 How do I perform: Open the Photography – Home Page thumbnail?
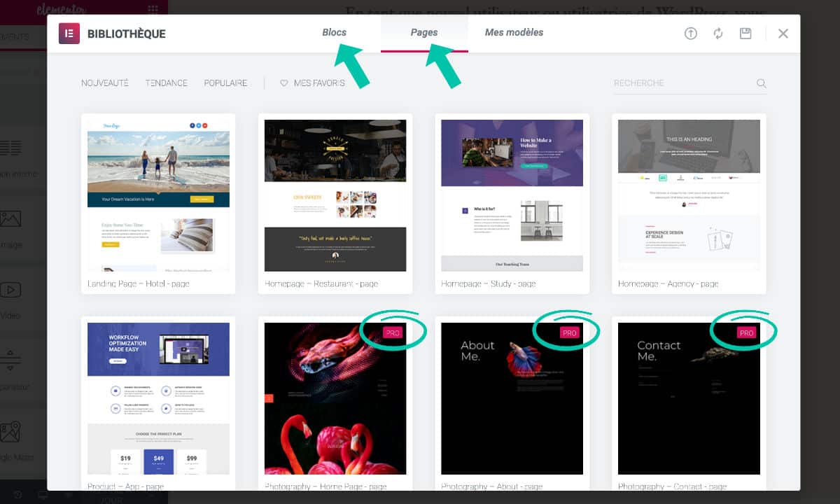click(335, 398)
